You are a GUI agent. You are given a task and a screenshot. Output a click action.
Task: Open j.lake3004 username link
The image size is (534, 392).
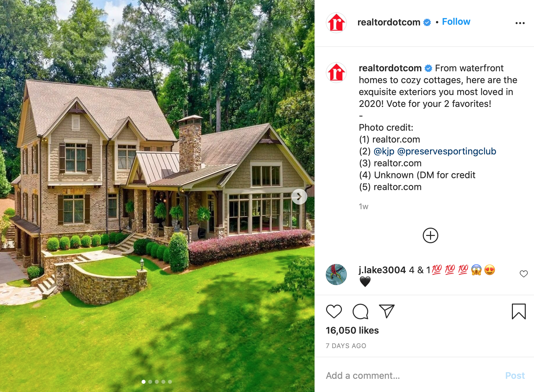(x=382, y=270)
